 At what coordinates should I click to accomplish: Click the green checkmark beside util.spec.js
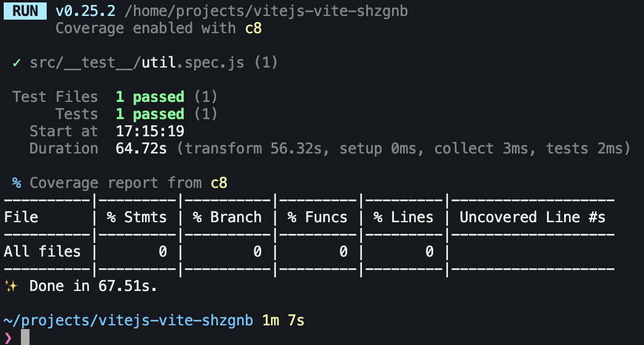coord(17,63)
